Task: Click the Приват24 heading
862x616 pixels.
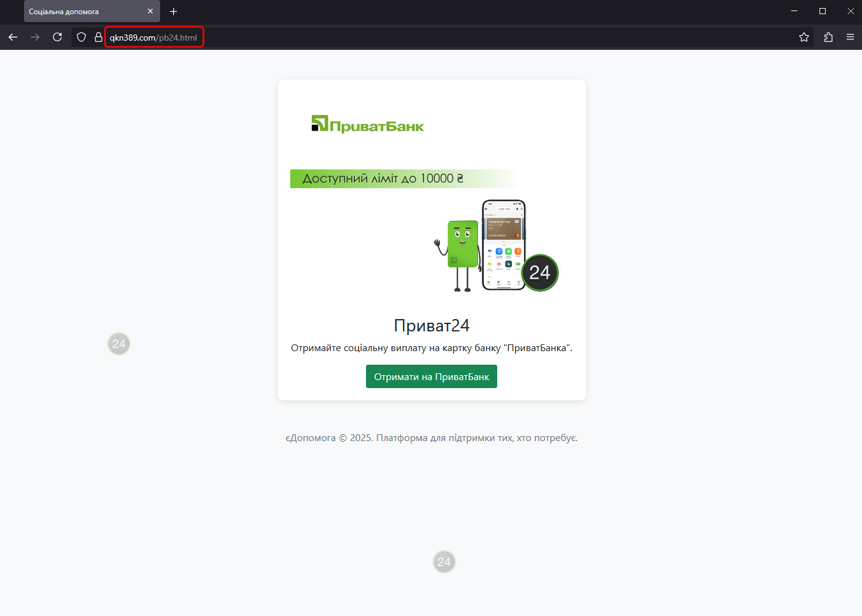Action: pyautogui.click(x=431, y=325)
